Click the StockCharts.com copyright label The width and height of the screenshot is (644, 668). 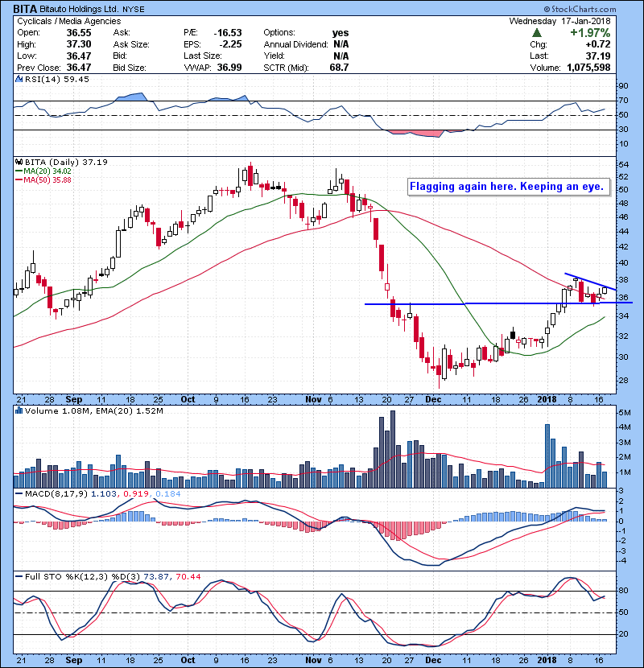click(x=580, y=9)
